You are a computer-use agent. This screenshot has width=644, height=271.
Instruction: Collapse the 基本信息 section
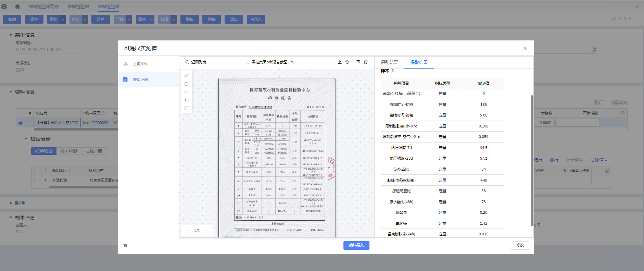tap(11, 35)
